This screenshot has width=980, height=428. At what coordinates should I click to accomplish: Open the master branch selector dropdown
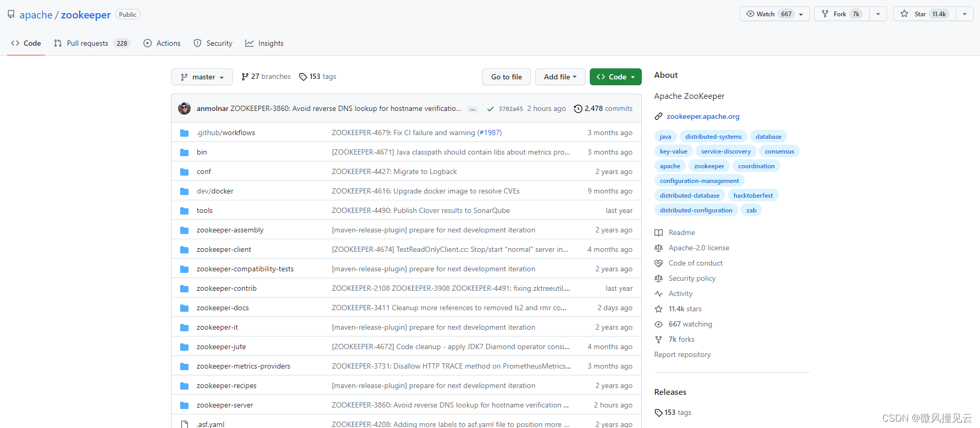(x=202, y=77)
